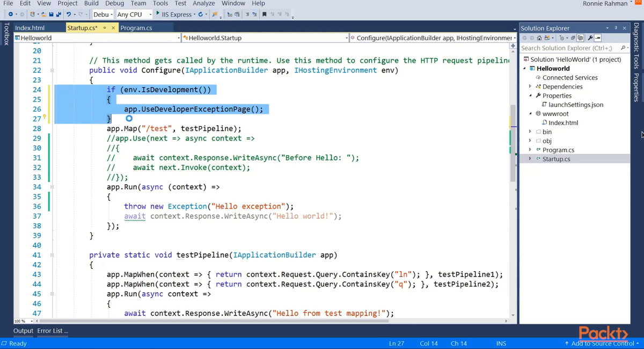644x349 pixels.
Task: Click the Add to Source Control up arrow
Action: point(567,344)
